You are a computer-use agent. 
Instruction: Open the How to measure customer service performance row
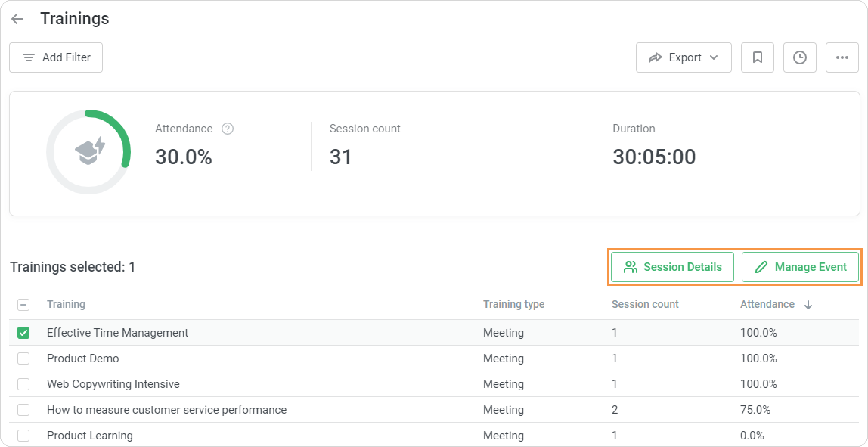pyautogui.click(x=166, y=410)
